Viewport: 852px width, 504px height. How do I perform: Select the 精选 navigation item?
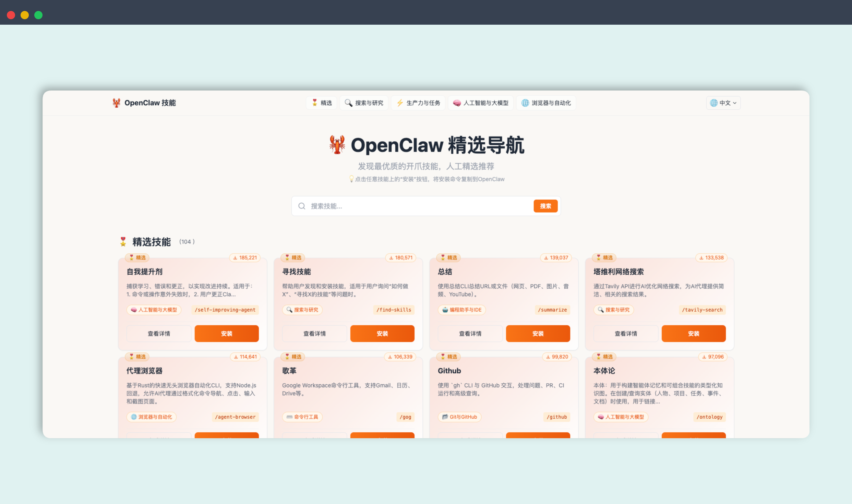pos(321,103)
